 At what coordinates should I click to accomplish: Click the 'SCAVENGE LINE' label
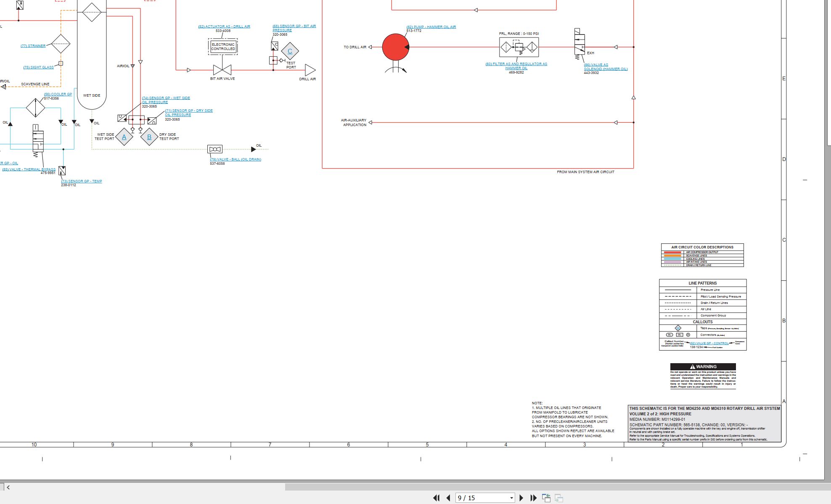pyautogui.click(x=35, y=84)
